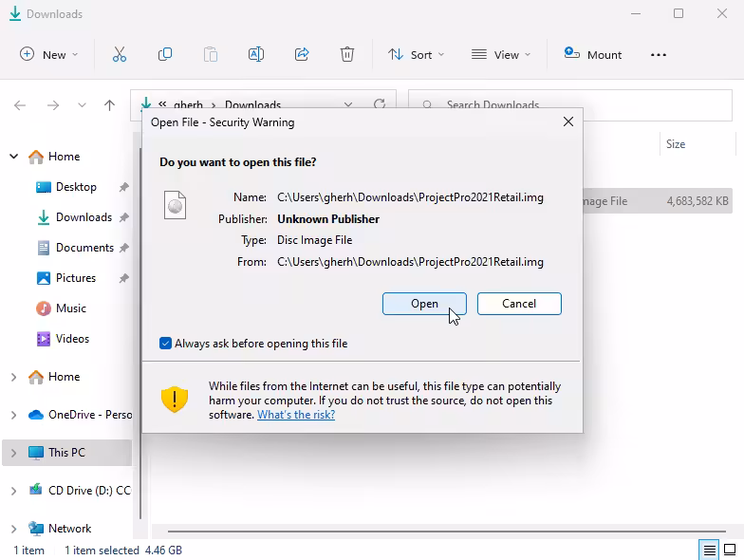Click the Cut scissors icon
Image resolution: width=744 pixels, height=560 pixels.
point(120,55)
